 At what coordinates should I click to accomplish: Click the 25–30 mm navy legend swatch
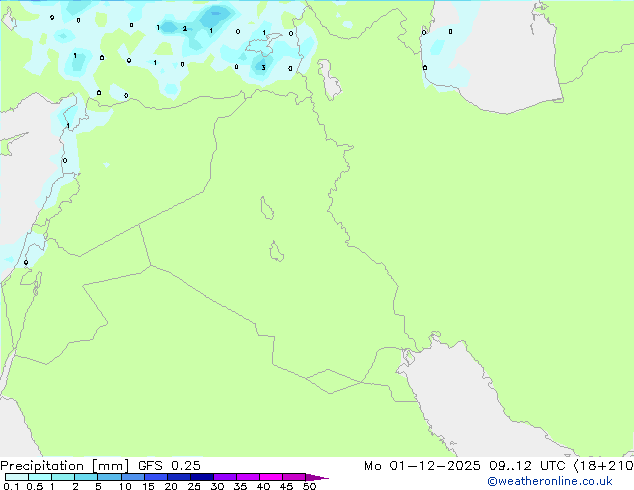tap(202, 477)
